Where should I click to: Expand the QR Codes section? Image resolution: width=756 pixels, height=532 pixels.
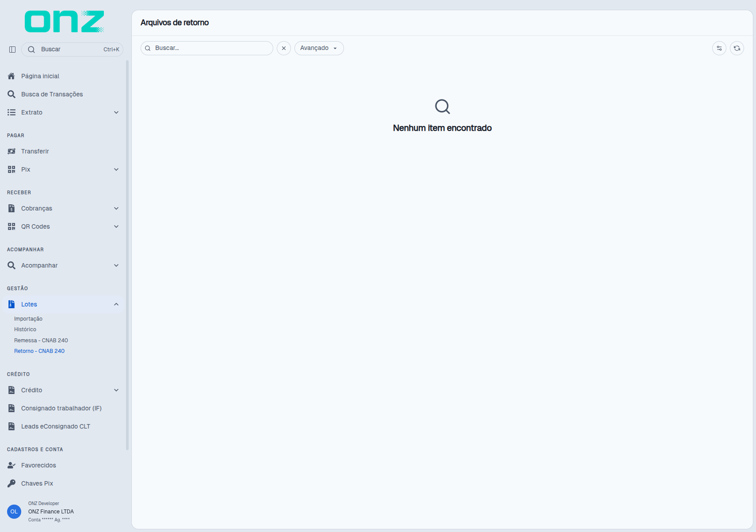[116, 226]
